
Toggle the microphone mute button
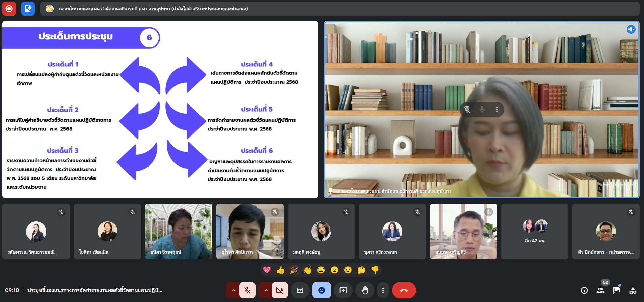[x=247, y=290]
